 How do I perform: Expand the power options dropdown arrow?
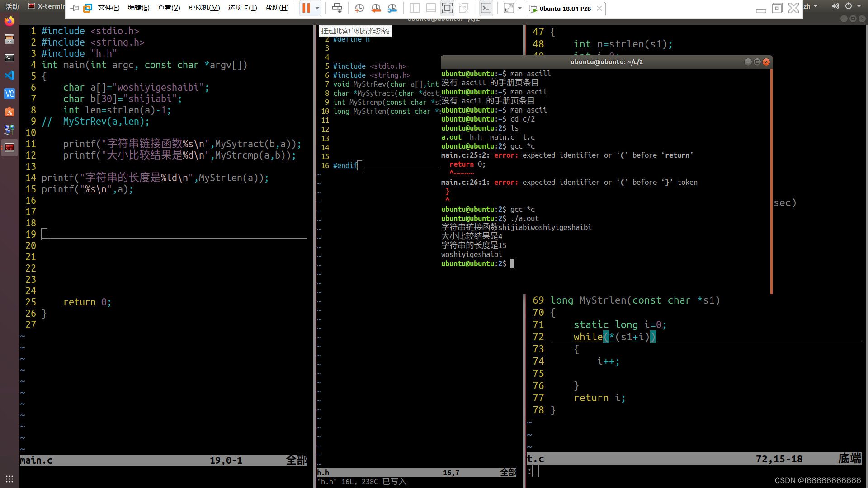coord(317,8)
